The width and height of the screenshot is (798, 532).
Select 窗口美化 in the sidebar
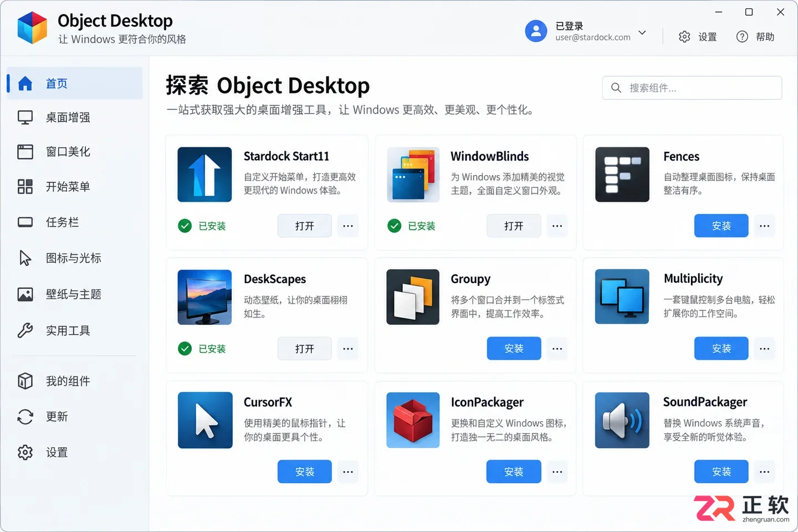click(x=74, y=152)
